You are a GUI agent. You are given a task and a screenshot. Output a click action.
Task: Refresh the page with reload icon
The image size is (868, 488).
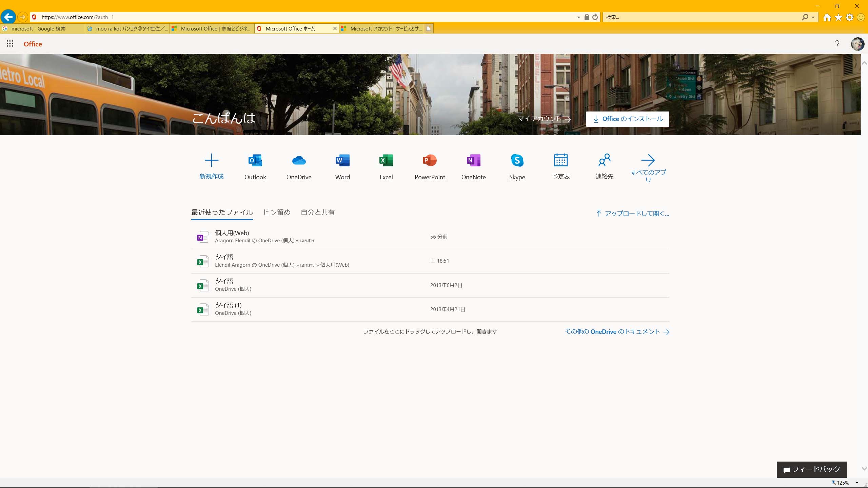595,17
